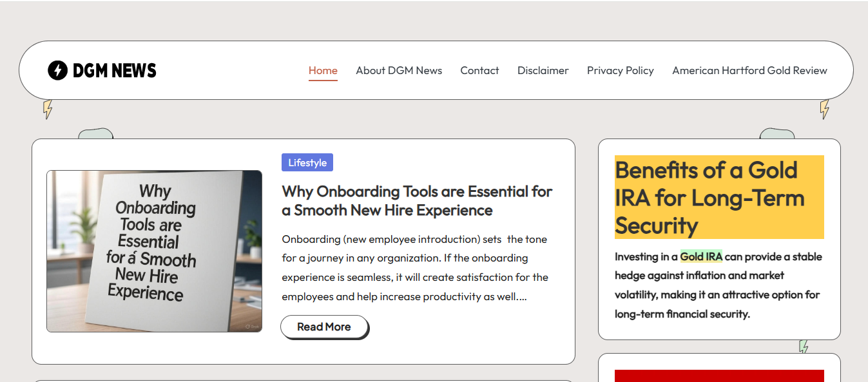Open the Contact menu link
Screen dimensions: 868x382
point(479,70)
